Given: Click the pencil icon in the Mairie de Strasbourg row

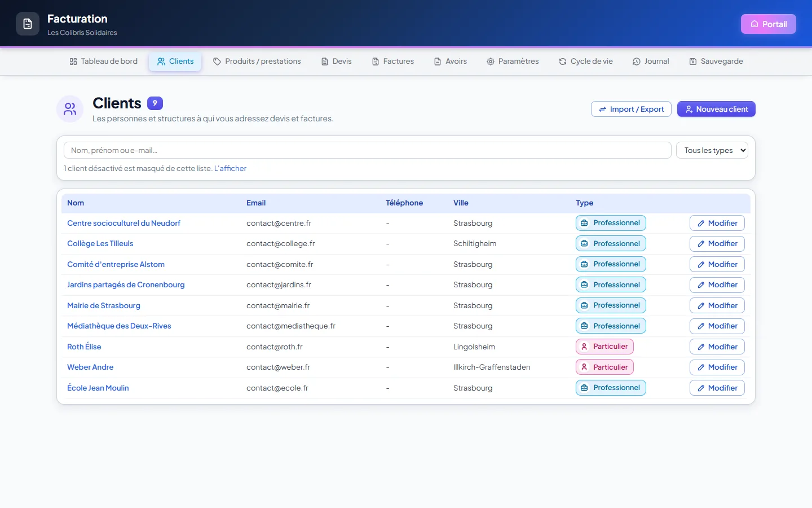Looking at the screenshot, I should [x=701, y=306].
